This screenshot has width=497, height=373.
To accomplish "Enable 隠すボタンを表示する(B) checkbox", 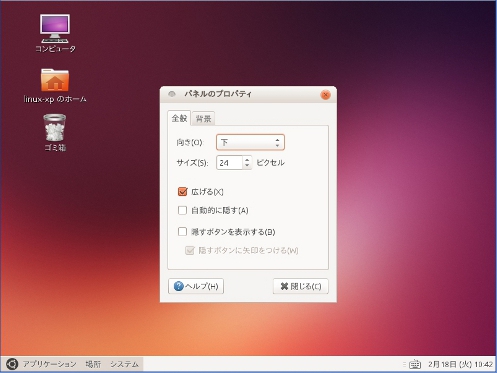I will click(x=182, y=232).
